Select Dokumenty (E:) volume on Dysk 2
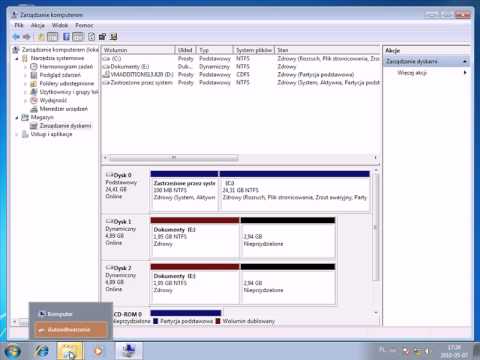This screenshot has height=360, width=480. [x=195, y=284]
